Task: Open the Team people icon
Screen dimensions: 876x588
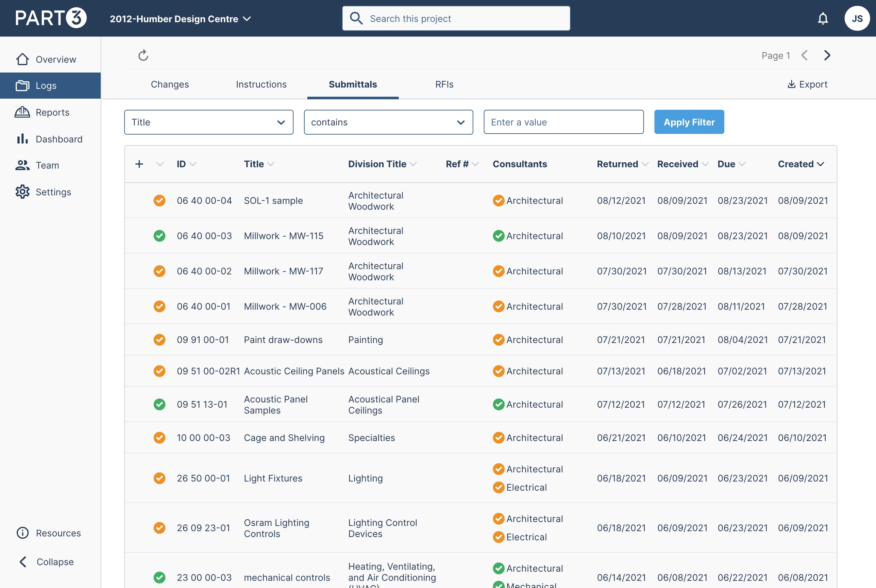Action: click(23, 165)
